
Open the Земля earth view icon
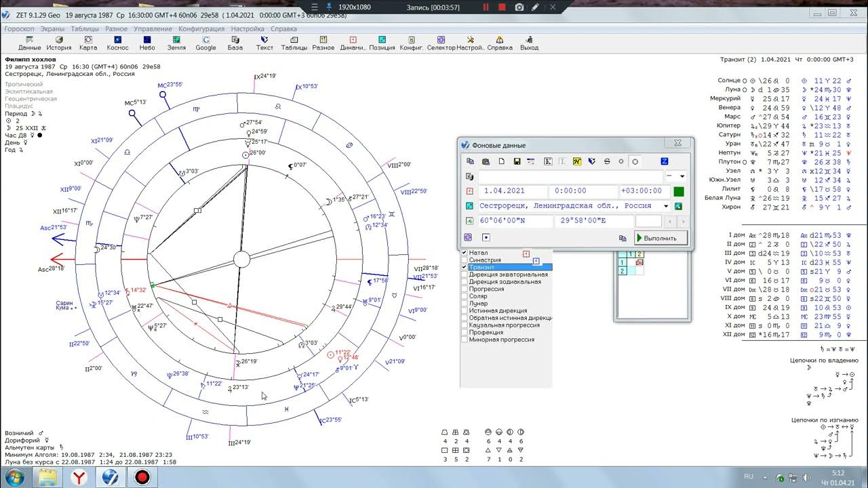click(x=176, y=43)
